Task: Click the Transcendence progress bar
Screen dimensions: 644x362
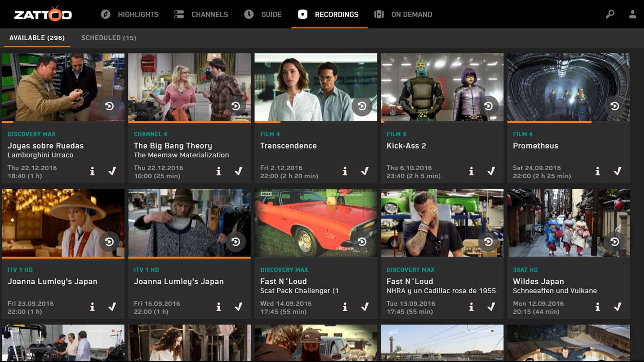Action: point(316,122)
